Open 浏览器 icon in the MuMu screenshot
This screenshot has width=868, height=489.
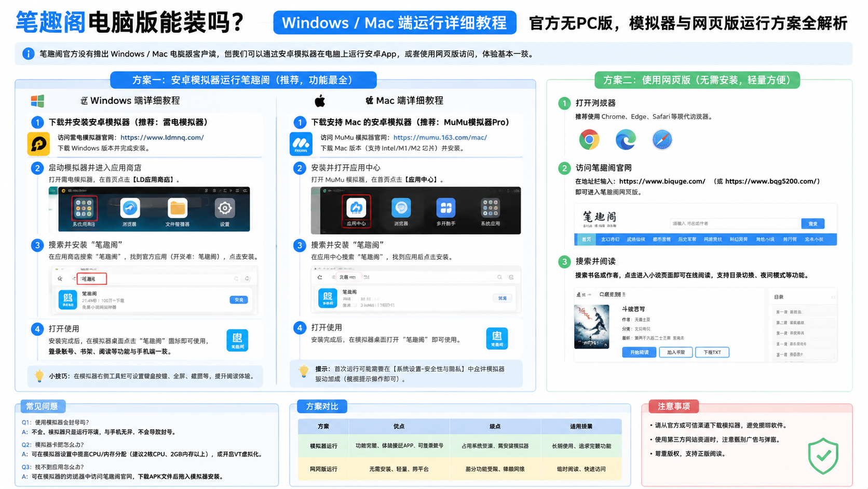point(401,208)
